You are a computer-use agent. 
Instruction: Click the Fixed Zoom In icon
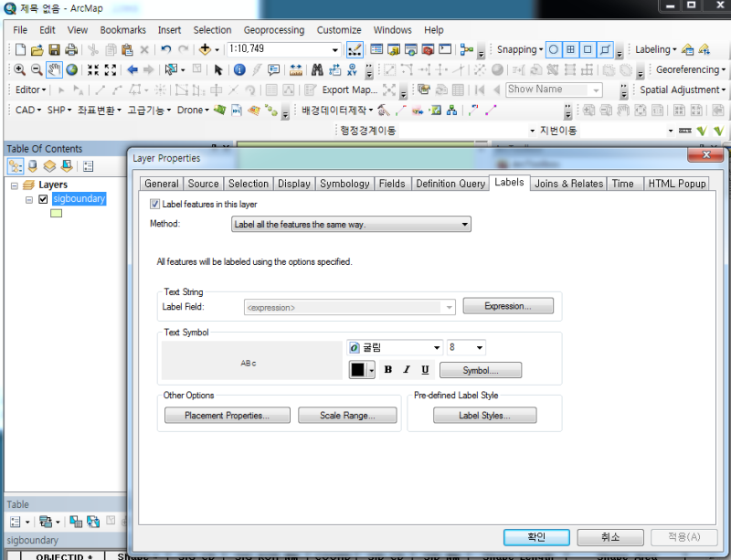pos(93,70)
